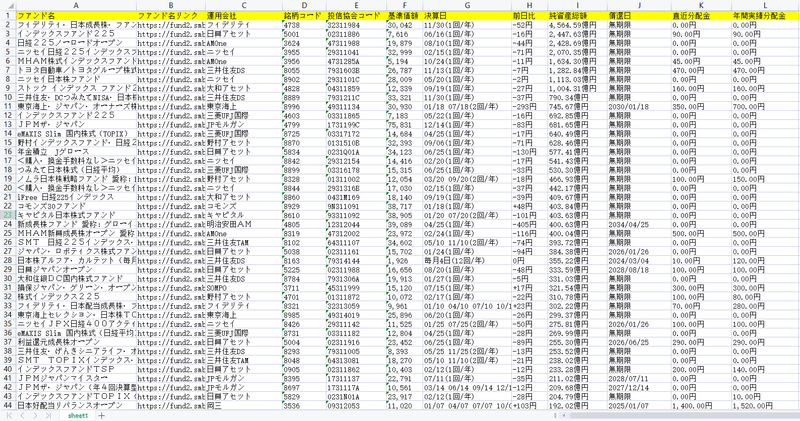Click the ファンド名リンク header cell
This screenshot has height=421, width=800.
(171, 15)
